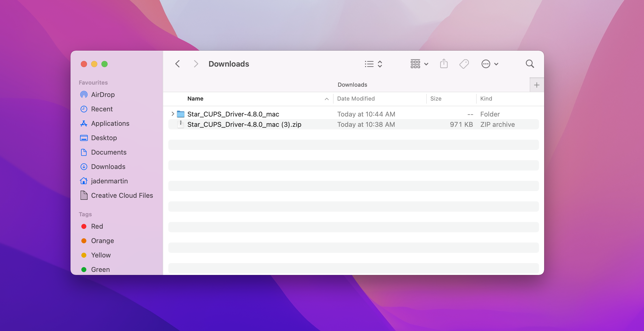Click the Edit Tags toolbar icon
644x331 pixels.
tap(464, 64)
